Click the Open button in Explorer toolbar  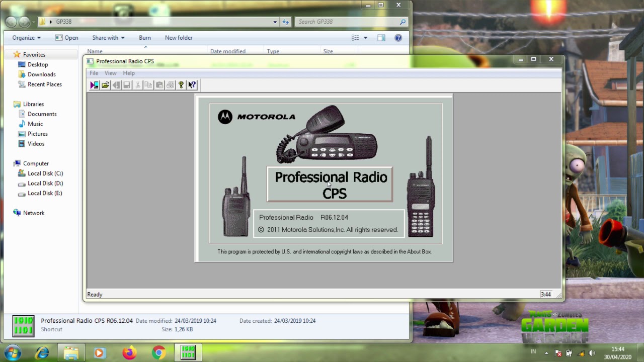click(x=67, y=38)
